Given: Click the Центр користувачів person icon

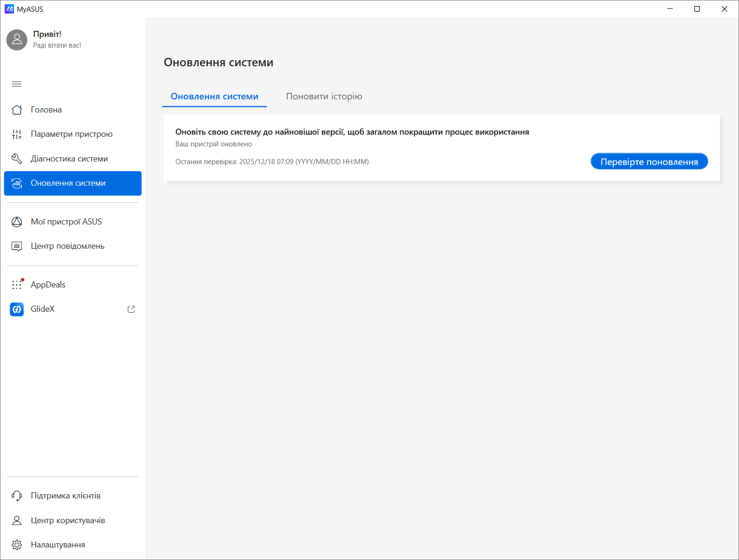Looking at the screenshot, I should (x=17, y=520).
